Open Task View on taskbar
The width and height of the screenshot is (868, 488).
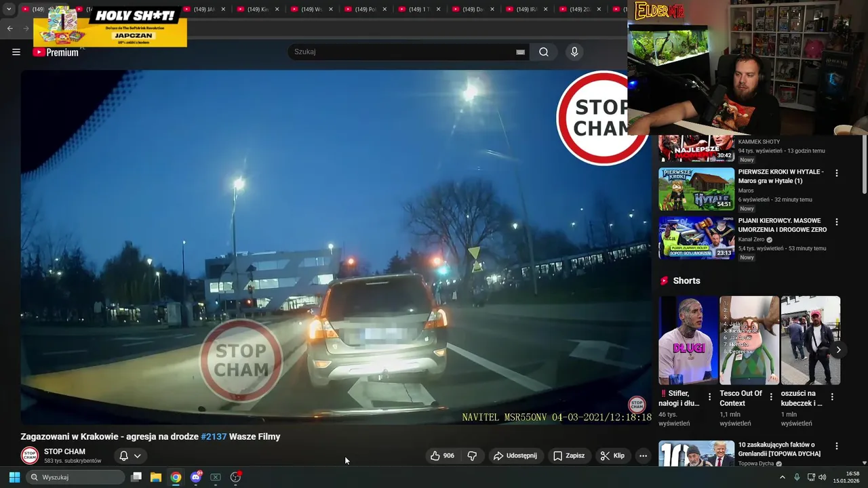click(136, 477)
